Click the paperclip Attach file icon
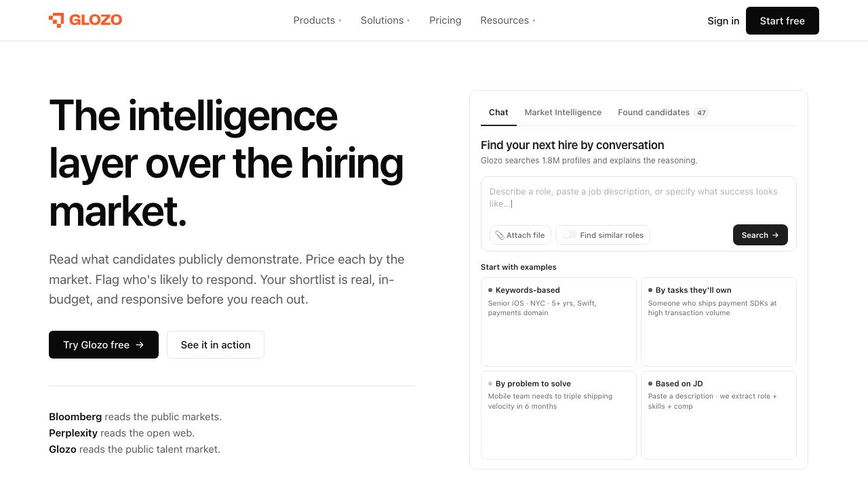The width and height of the screenshot is (868, 488). pos(500,235)
